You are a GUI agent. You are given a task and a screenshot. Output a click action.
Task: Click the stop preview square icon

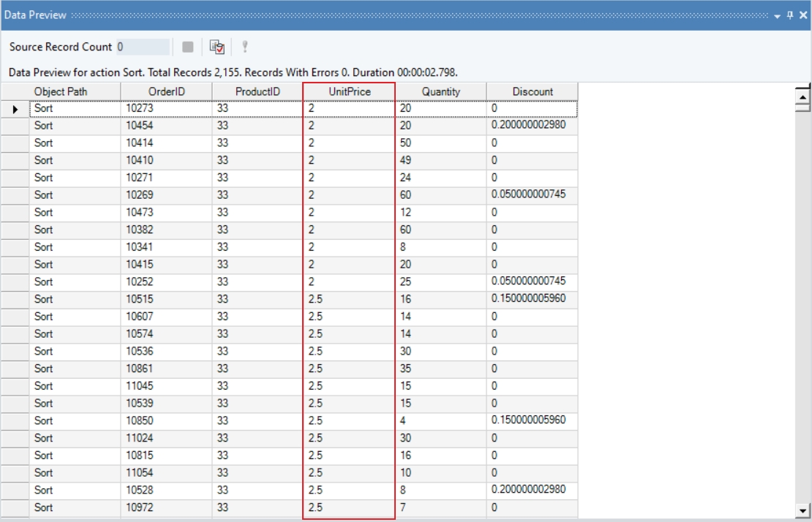188,47
